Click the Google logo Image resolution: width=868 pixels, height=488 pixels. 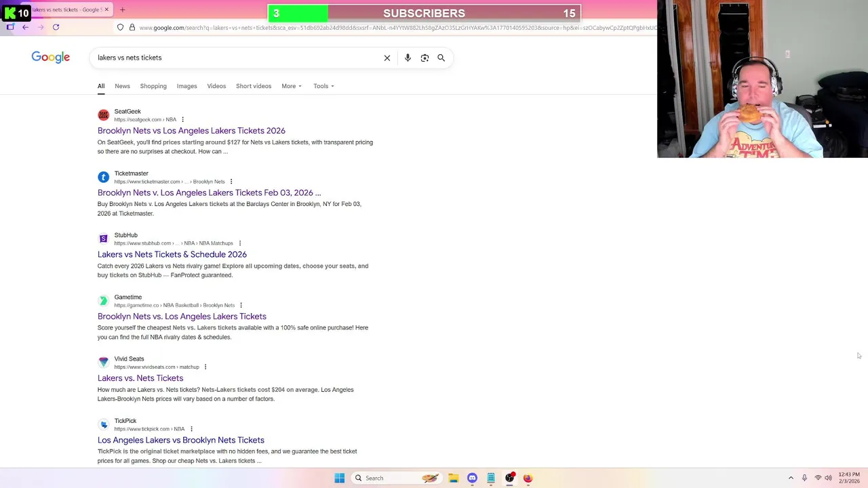51,58
